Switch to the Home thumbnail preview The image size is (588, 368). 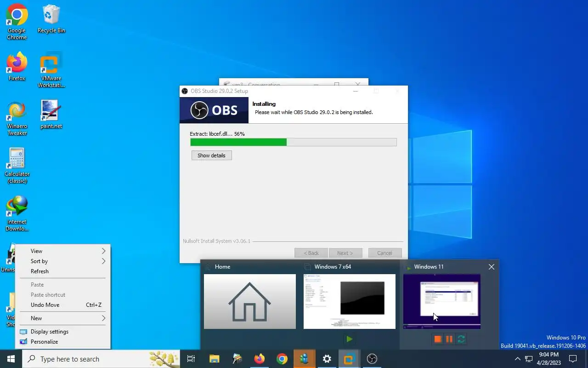click(250, 301)
